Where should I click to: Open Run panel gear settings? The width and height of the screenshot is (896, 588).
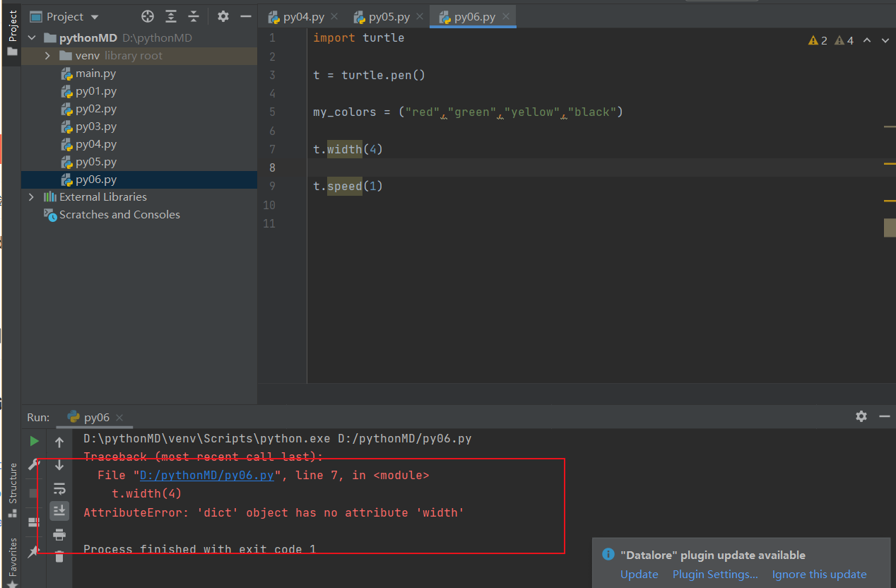861,416
